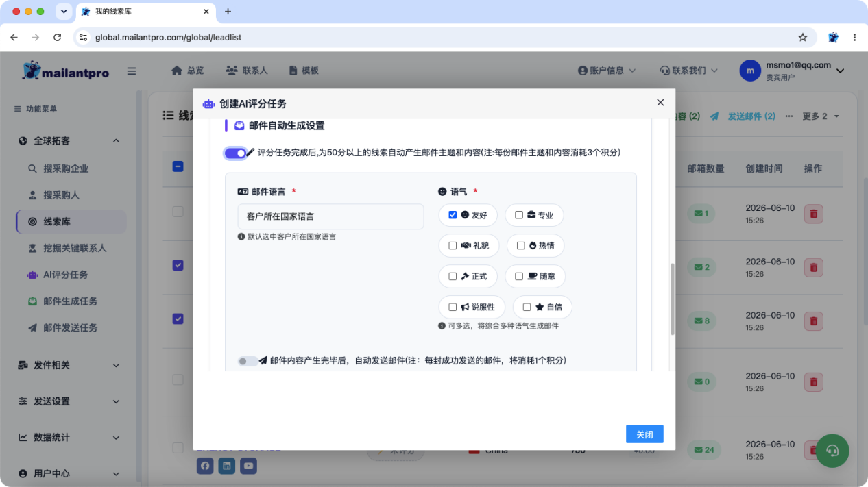
Task: Reload the page with browser refresh
Action: point(57,38)
